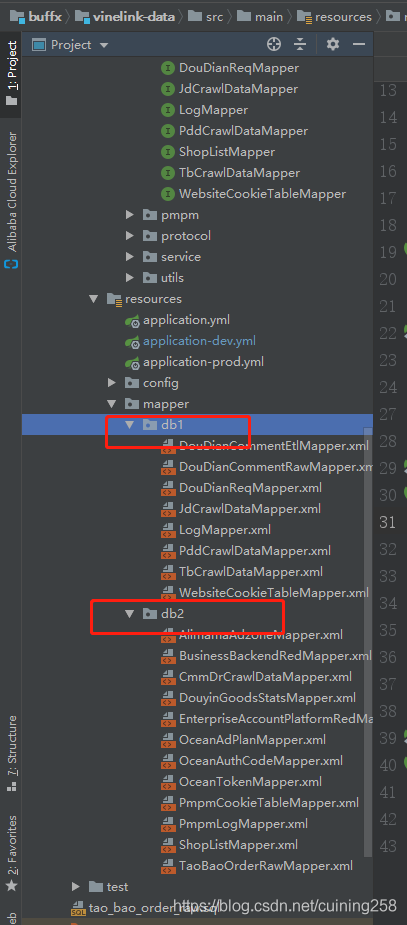This screenshot has height=925, width=407.
Task: Open application.yml file
Action: tap(186, 320)
